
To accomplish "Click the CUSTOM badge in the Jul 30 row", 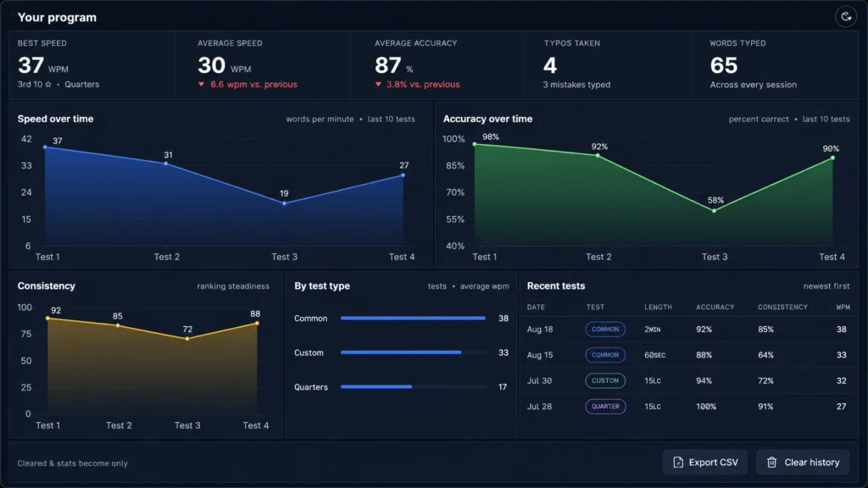I will click(605, 380).
